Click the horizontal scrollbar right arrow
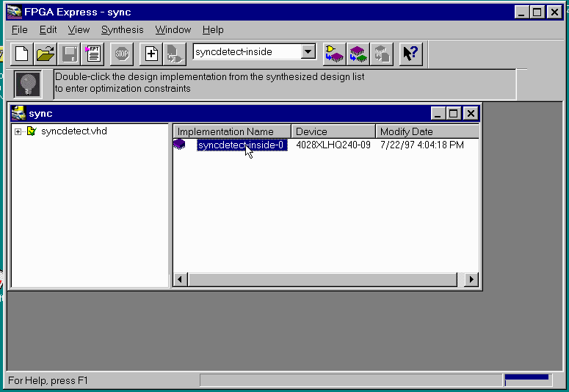The height and width of the screenshot is (392, 569). 471,280
